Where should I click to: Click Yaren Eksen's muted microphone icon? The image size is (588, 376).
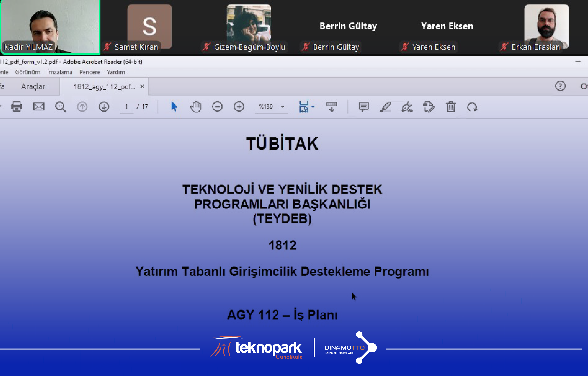coord(405,47)
